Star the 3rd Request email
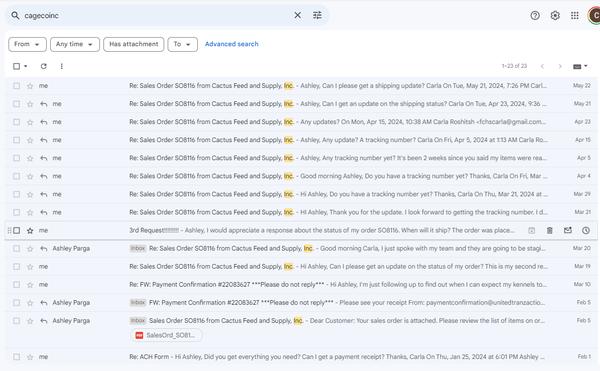 pyautogui.click(x=30, y=231)
